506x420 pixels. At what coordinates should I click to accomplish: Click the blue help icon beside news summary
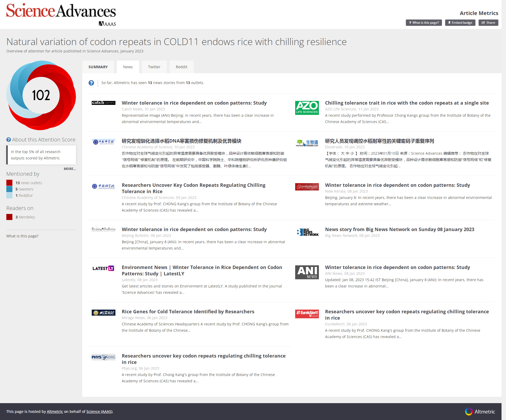coord(91,83)
